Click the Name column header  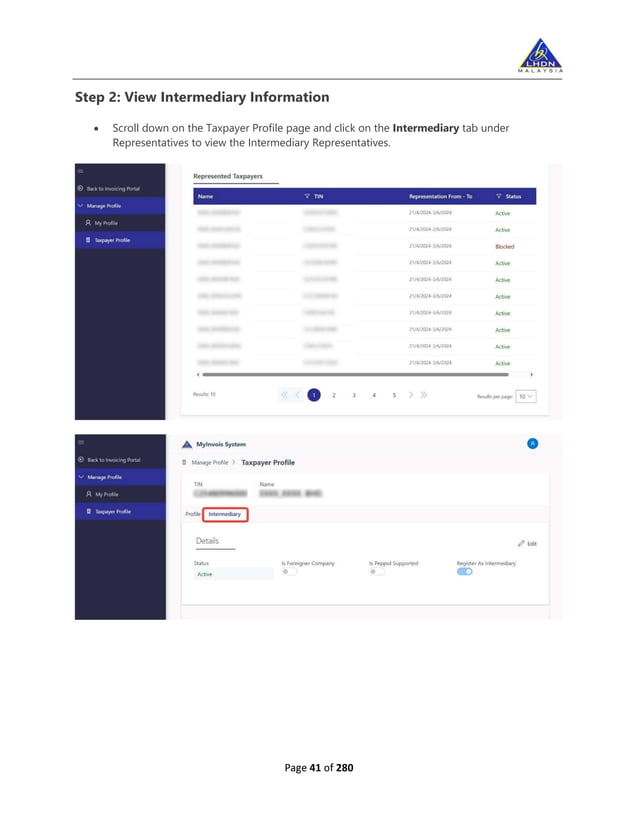point(205,196)
